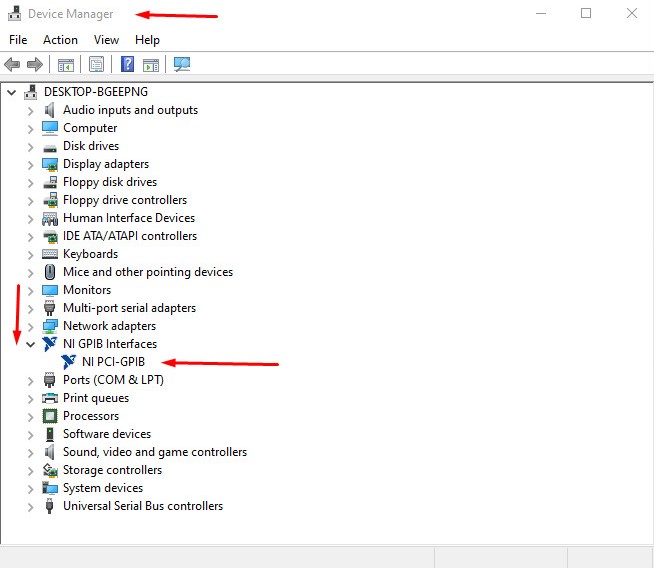Open Properties toolbar icon
654x568 pixels.
pyautogui.click(x=96, y=65)
